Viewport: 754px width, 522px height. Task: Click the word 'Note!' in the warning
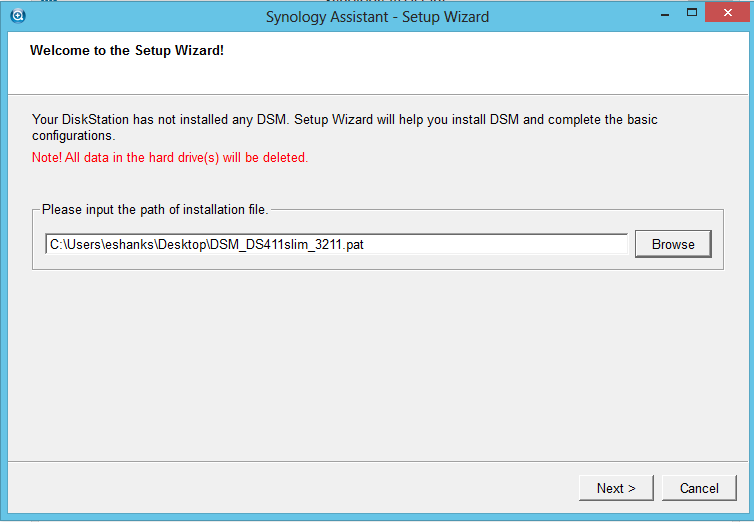[47, 157]
